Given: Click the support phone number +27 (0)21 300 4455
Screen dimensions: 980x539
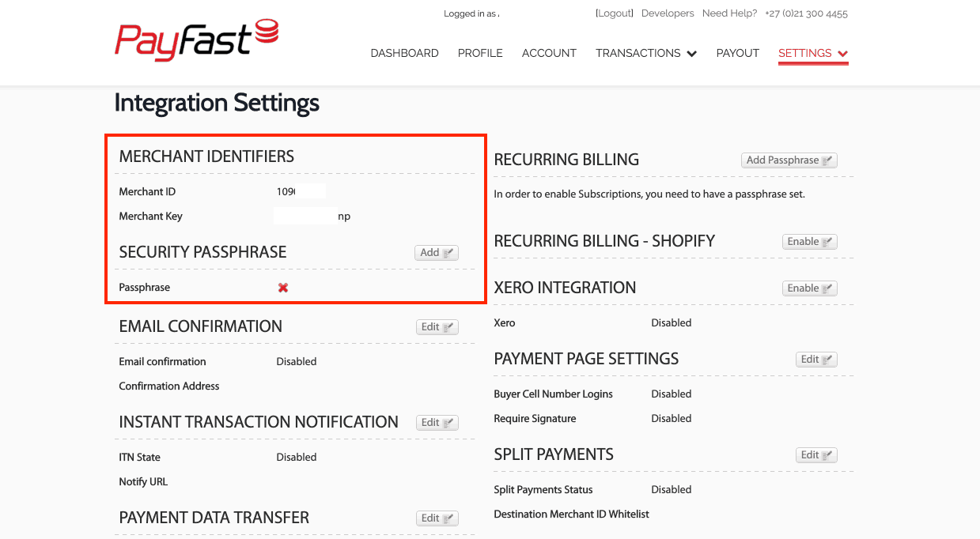Looking at the screenshot, I should click(806, 13).
